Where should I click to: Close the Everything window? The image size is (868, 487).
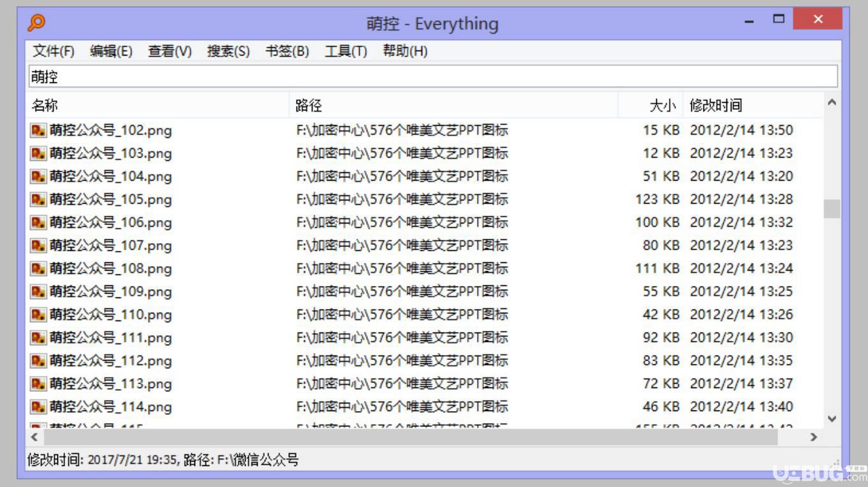pyautogui.click(x=818, y=19)
